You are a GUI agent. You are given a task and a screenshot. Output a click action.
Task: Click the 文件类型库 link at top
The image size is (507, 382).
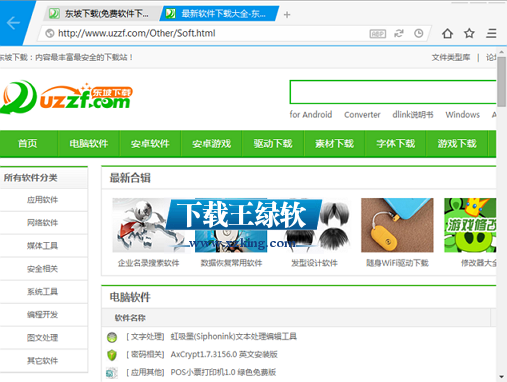[451, 58]
